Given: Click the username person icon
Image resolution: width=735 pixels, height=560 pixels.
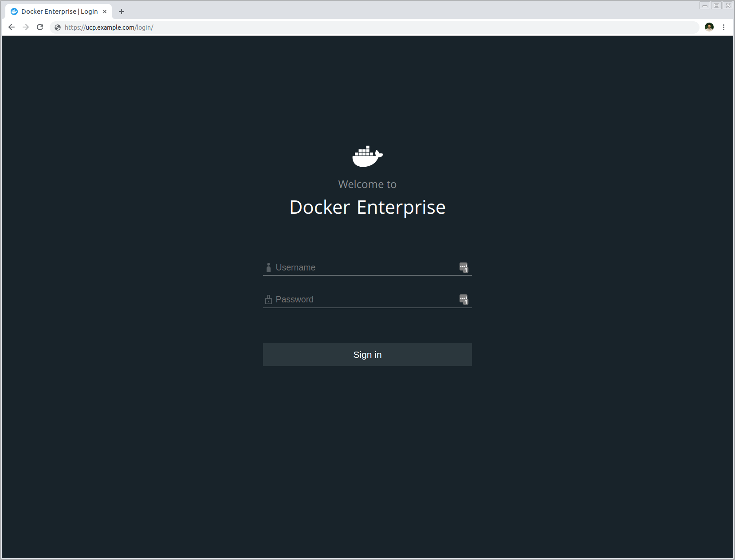Looking at the screenshot, I should tap(268, 267).
